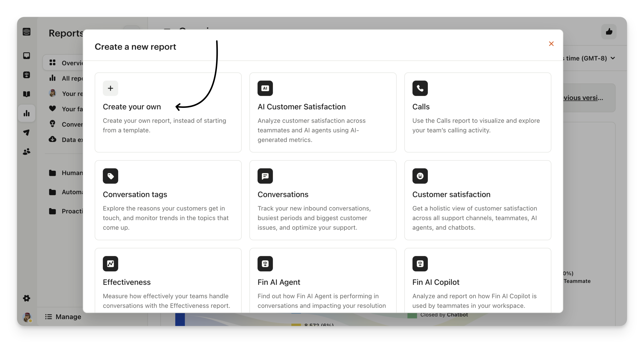This screenshot has width=644, height=343.
Task: Open settings gear in the sidebar
Action: [26, 298]
